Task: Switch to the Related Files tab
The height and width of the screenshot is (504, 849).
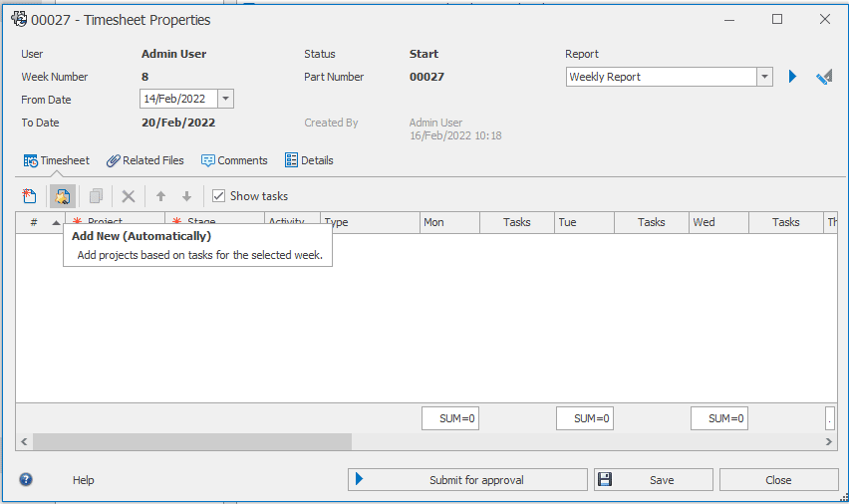Action: [x=145, y=160]
